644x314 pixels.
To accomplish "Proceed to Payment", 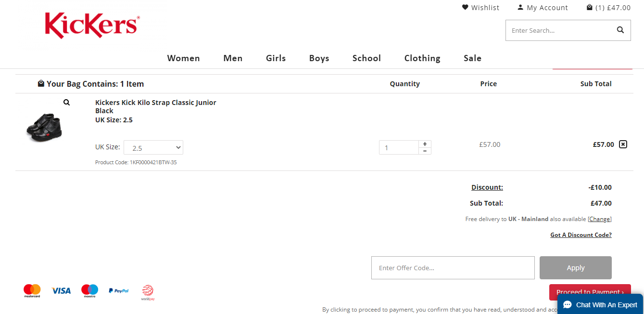I will click(x=590, y=292).
